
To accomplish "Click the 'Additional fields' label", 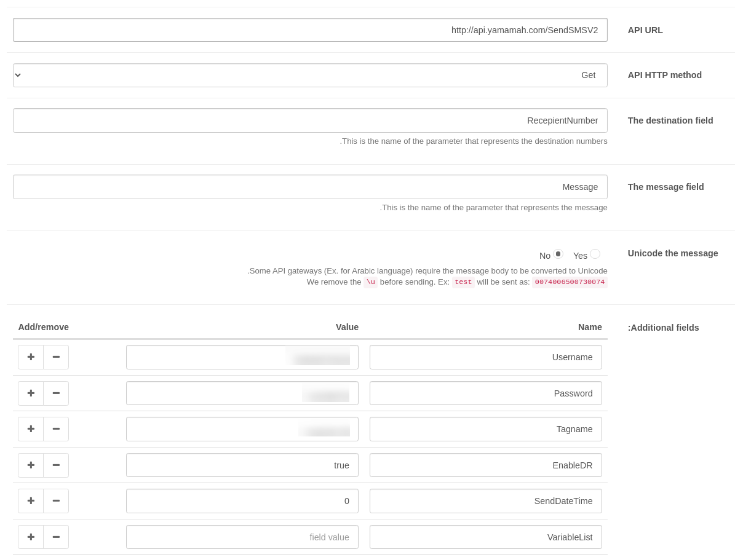I will [663, 328].
